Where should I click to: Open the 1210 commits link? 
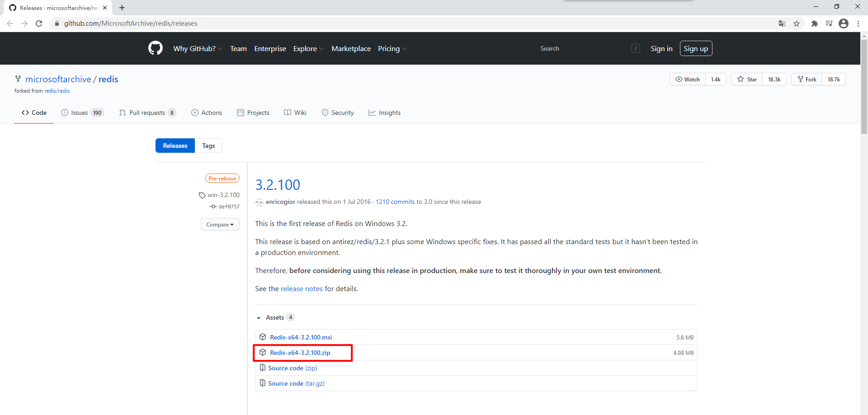click(395, 202)
